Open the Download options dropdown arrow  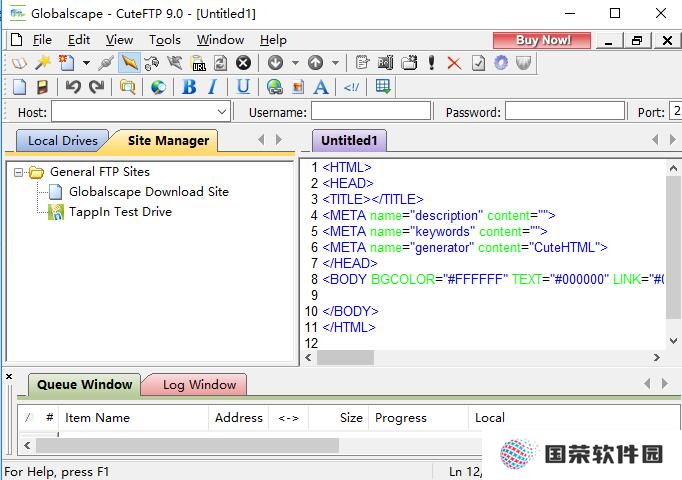pyautogui.click(x=295, y=63)
